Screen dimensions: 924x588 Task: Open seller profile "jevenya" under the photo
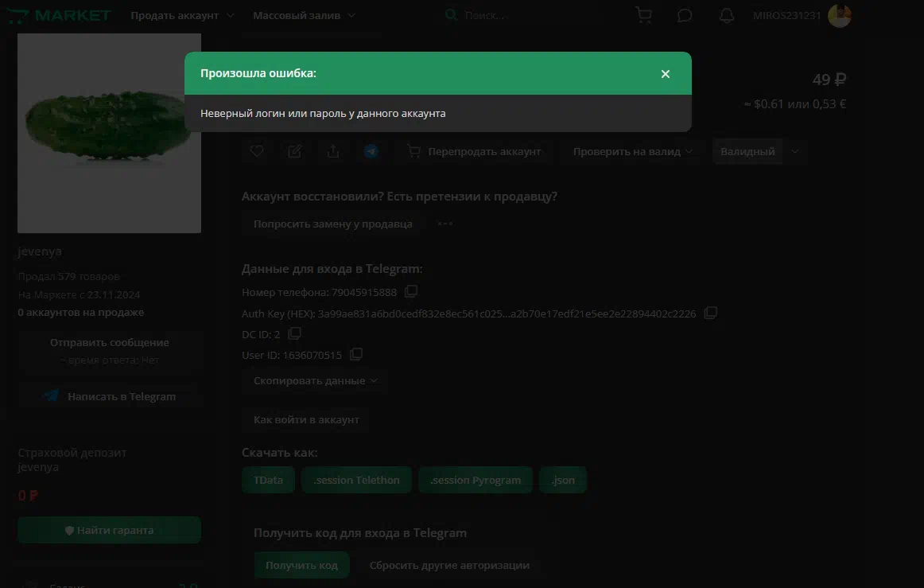[40, 251]
